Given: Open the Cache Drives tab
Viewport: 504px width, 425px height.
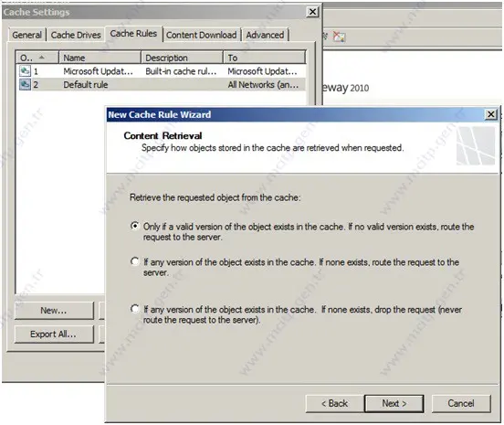Looking at the screenshot, I should [x=76, y=35].
